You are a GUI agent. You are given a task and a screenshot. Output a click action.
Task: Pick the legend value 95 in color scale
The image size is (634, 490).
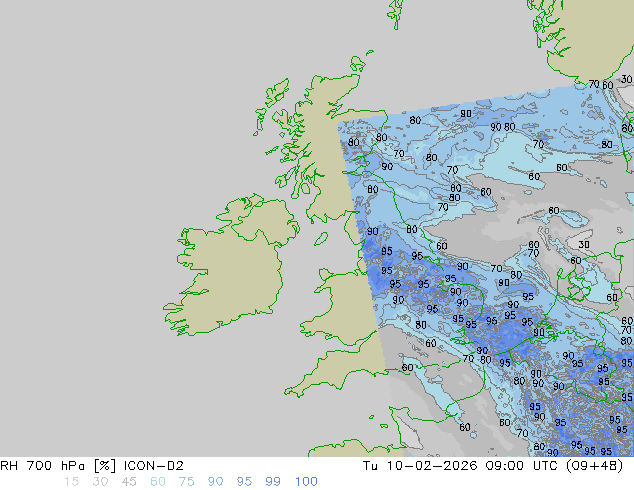click(244, 482)
